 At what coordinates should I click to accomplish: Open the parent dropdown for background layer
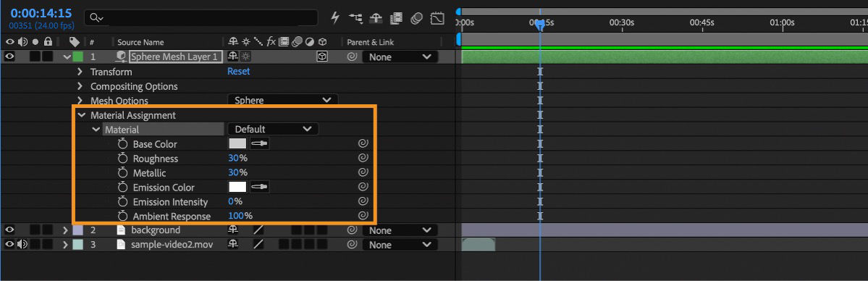(400, 230)
